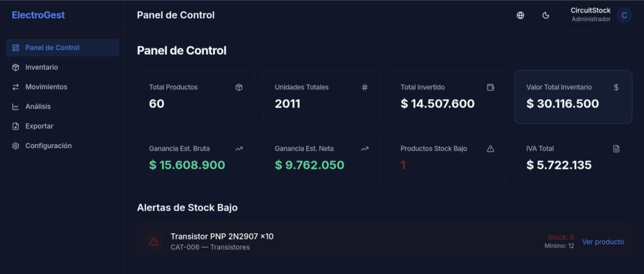
Task: Click the hash icon in Unidades Totales
Action: 365,88
